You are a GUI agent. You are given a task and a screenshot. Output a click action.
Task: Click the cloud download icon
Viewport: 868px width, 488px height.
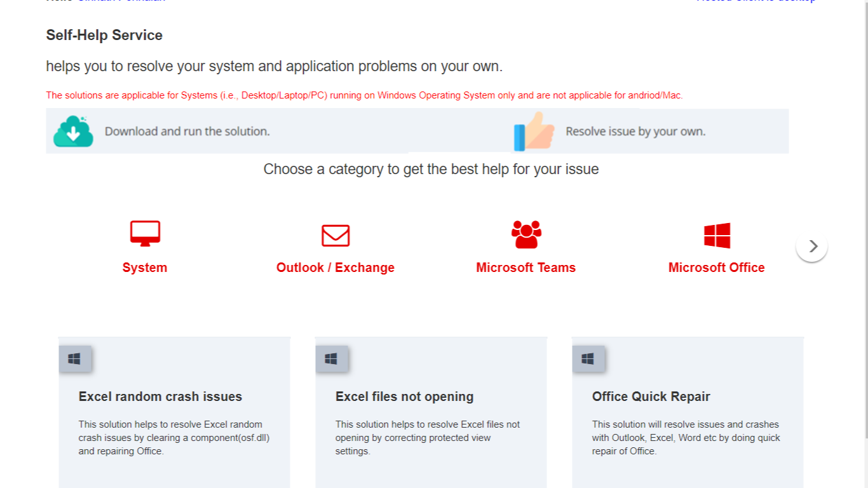[x=73, y=132]
